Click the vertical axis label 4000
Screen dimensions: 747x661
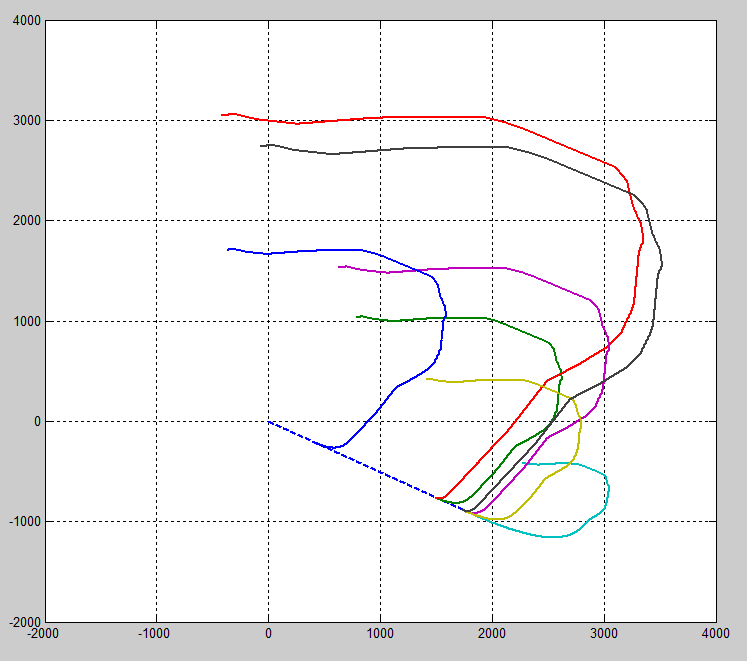[27, 20]
